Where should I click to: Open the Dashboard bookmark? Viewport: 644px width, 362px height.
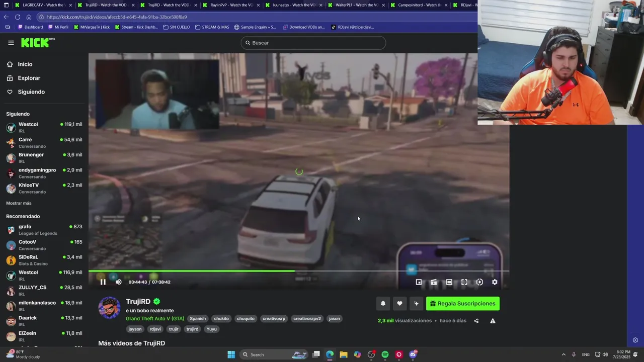30,27
